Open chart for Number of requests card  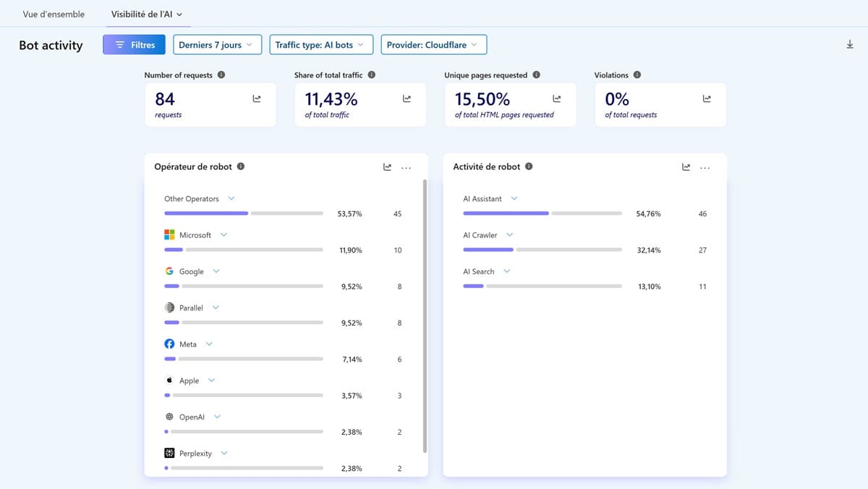(x=257, y=99)
